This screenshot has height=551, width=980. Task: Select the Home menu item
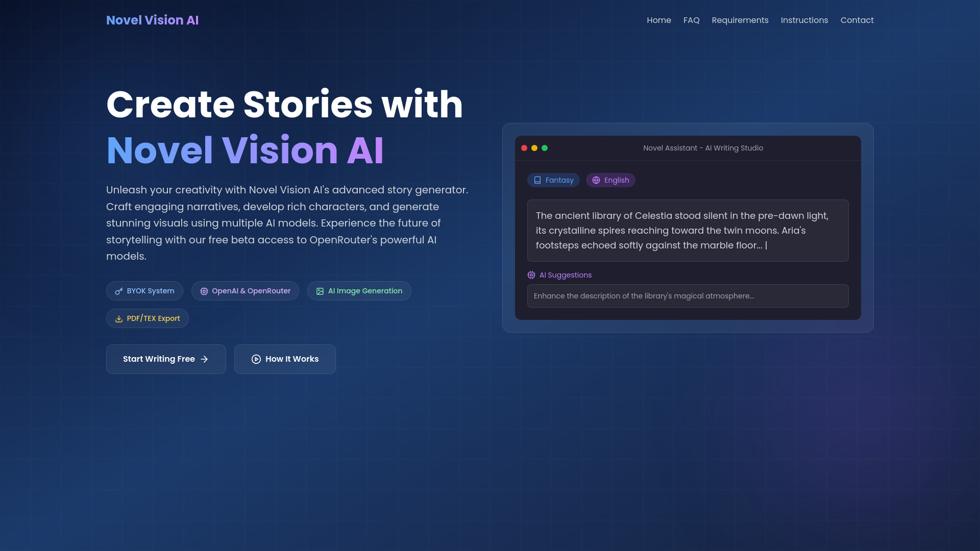[659, 20]
